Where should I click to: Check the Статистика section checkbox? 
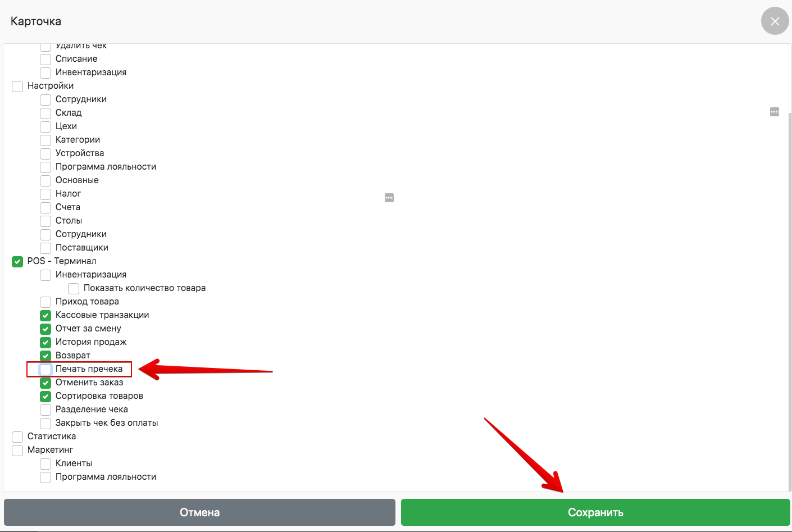tap(17, 436)
